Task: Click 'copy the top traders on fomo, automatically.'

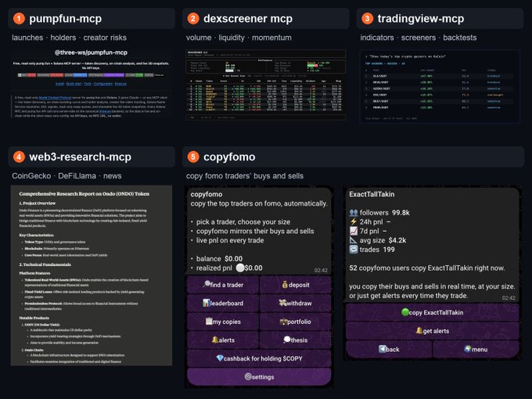Action: 259,203
